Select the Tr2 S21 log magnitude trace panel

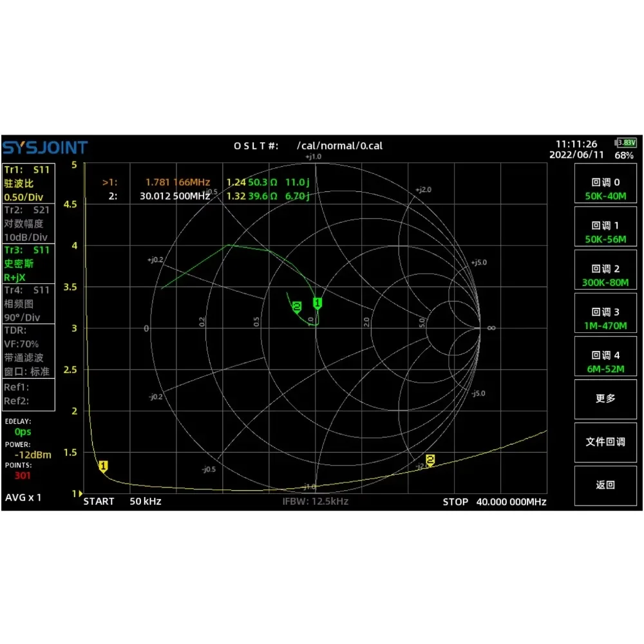pyautogui.click(x=28, y=223)
